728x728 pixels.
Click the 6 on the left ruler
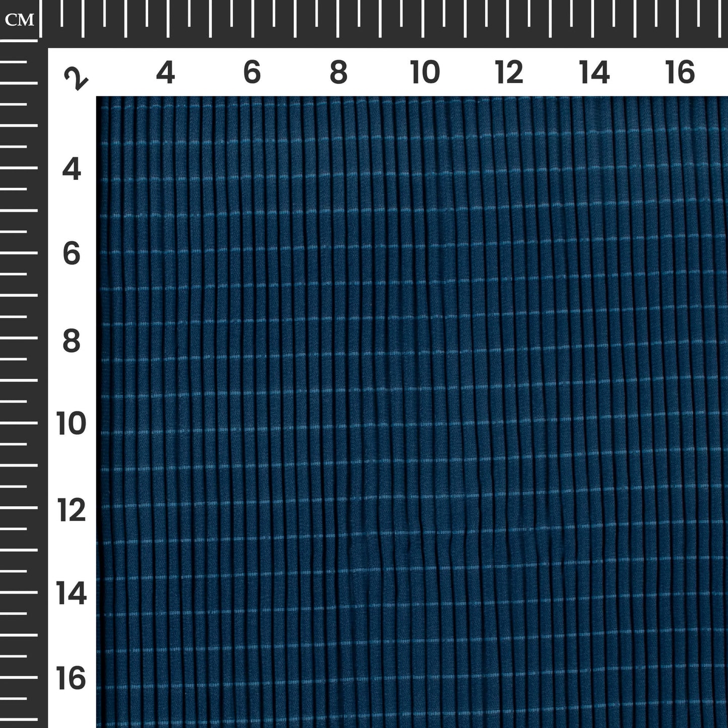[x=72, y=253]
